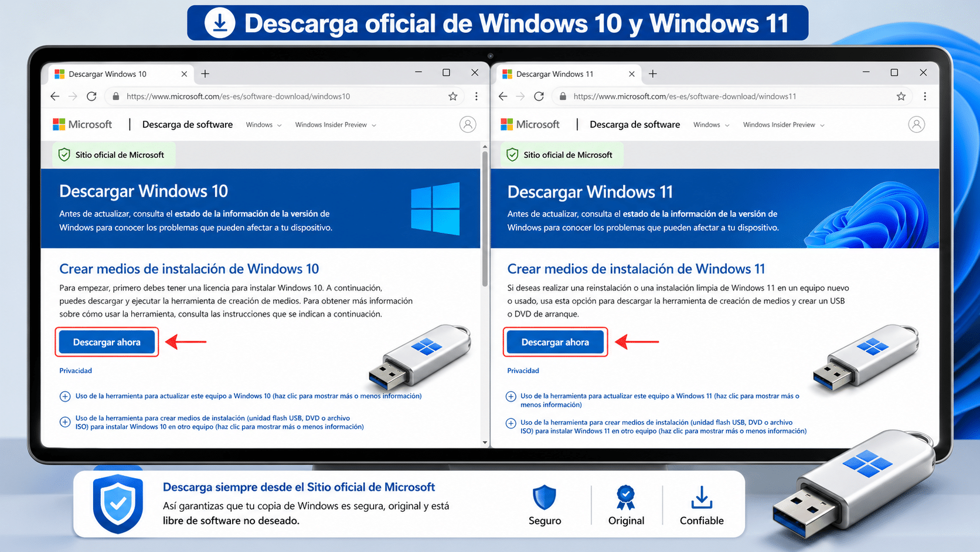Click the Confiable download icon

(702, 497)
